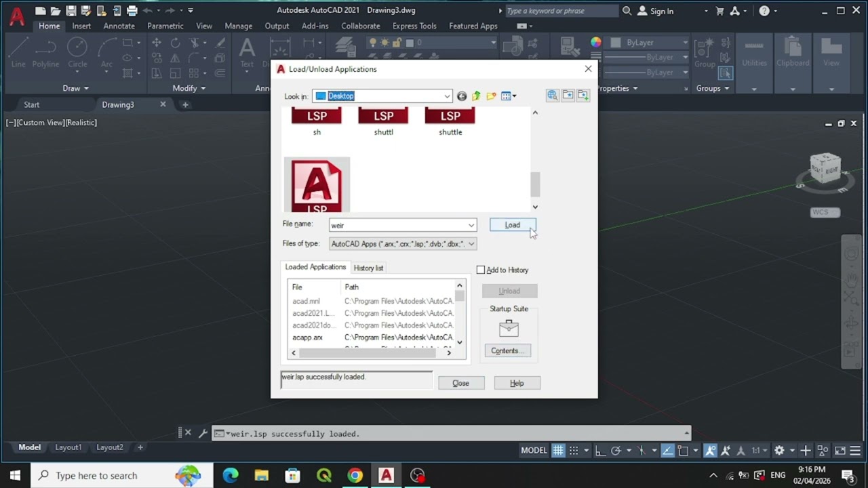Expand the Draw panel in ribbon
868x488 pixels.
point(76,88)
